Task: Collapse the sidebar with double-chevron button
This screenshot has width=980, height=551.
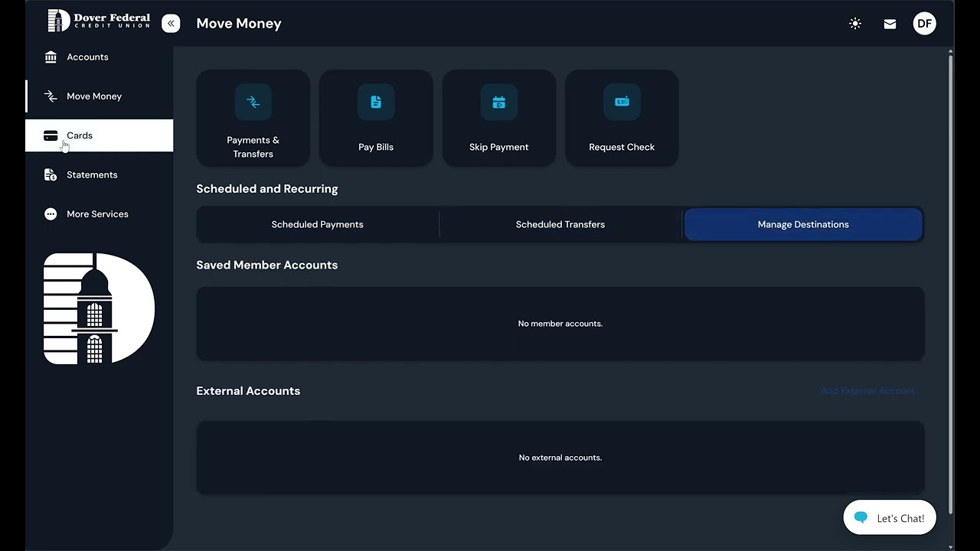Action: click(x=171, y=24)
